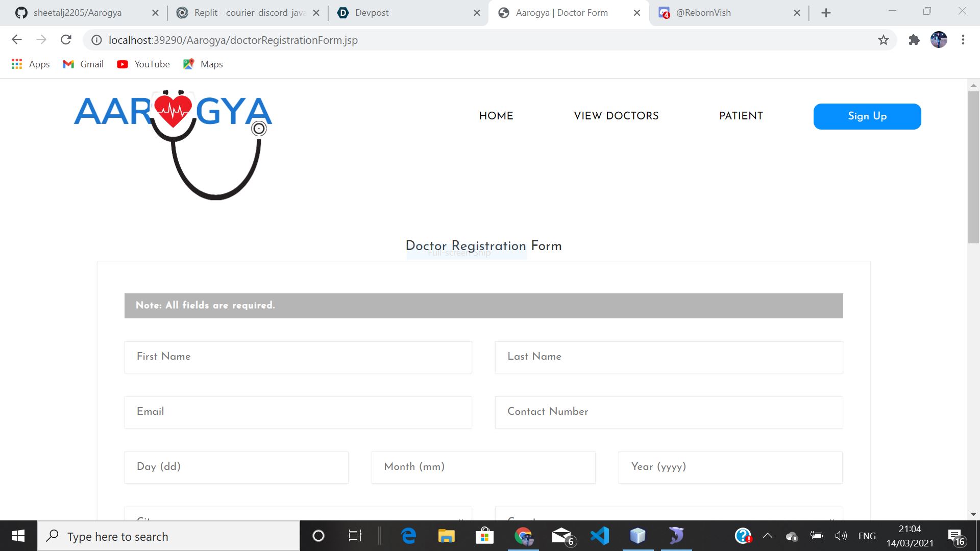Show hidden system tray icons chevron

pos(767,536)
